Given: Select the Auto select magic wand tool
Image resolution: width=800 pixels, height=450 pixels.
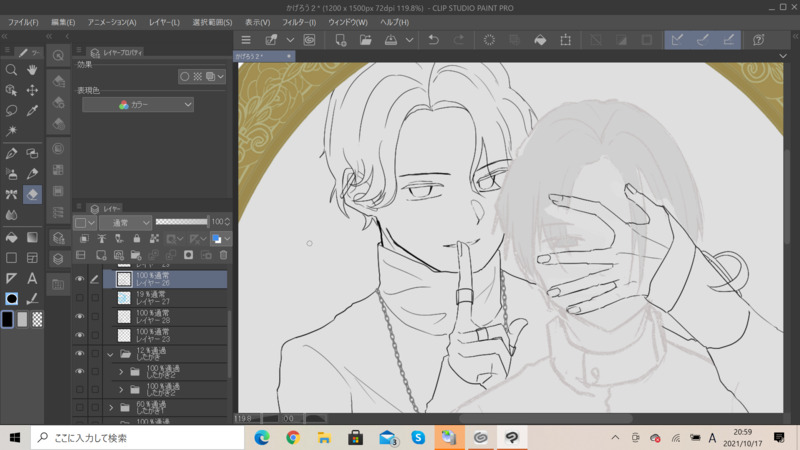Looking at the screenshot, I should coord(11,131).
